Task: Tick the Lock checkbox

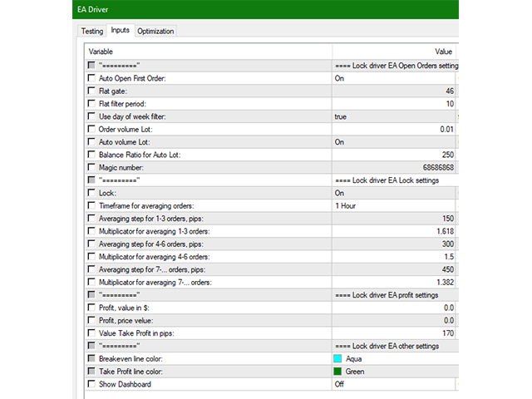Action: [x=91, y=193]
